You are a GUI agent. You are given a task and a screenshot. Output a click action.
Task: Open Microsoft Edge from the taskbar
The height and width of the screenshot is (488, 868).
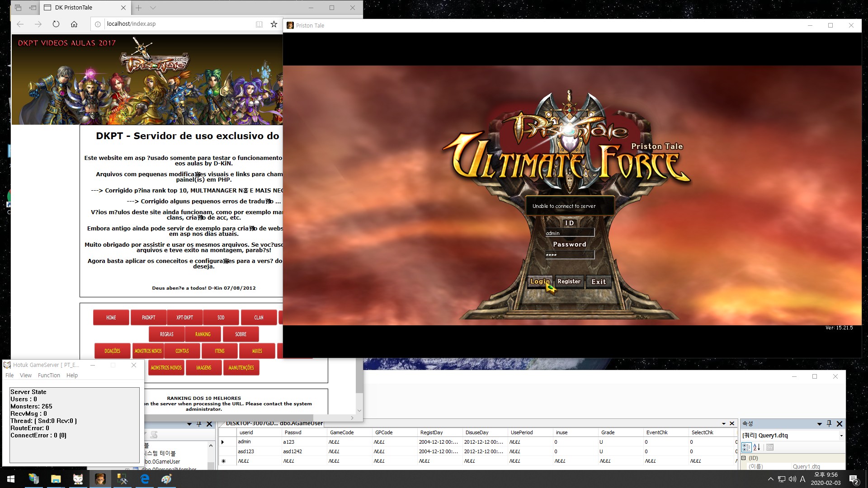[x=145, y=479]
